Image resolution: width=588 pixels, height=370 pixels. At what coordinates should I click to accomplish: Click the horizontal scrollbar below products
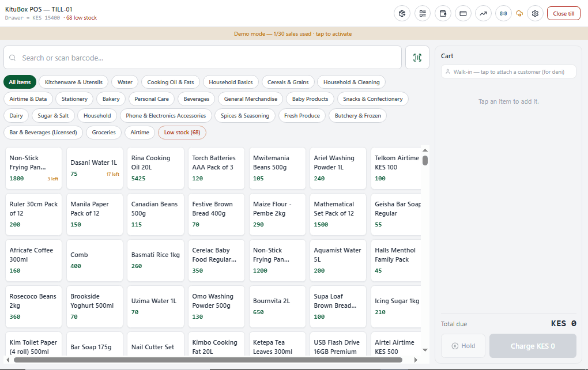click(208, 360)
